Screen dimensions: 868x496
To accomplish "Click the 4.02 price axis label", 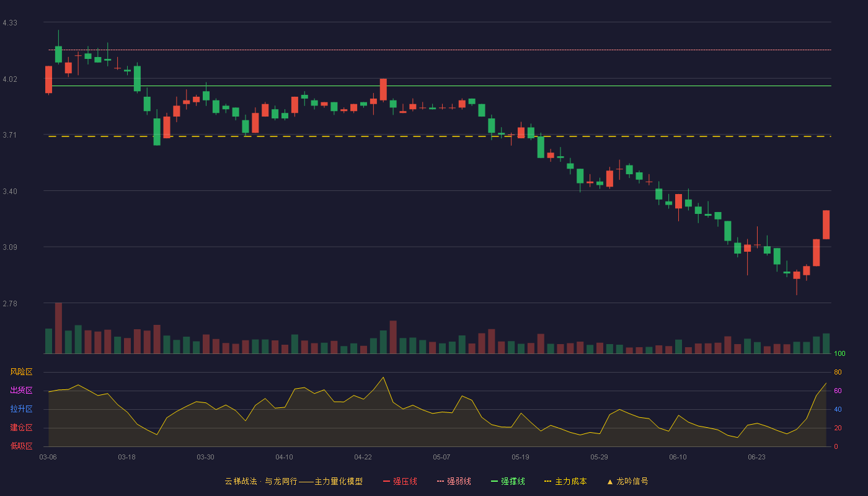I will coord(10,79).
